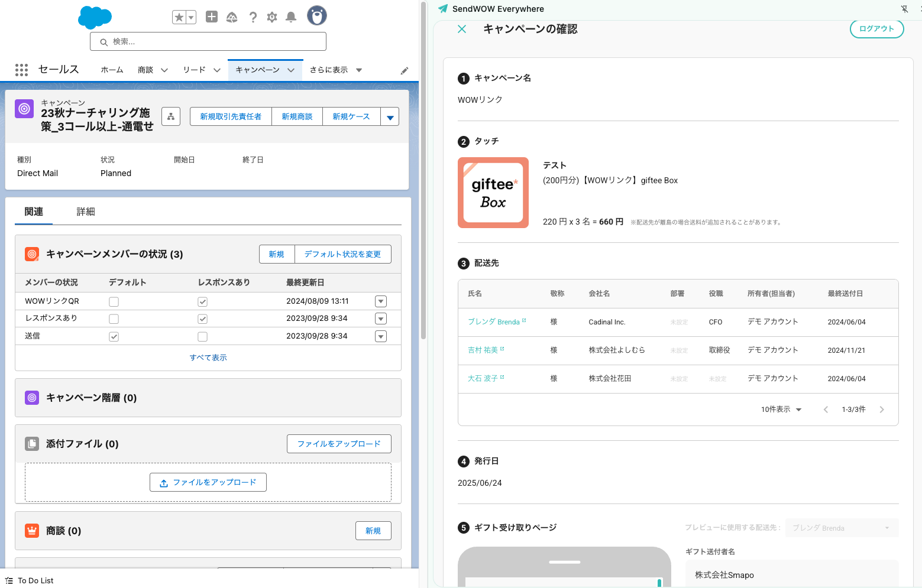Click the 新規ケース button

[351, 116]
